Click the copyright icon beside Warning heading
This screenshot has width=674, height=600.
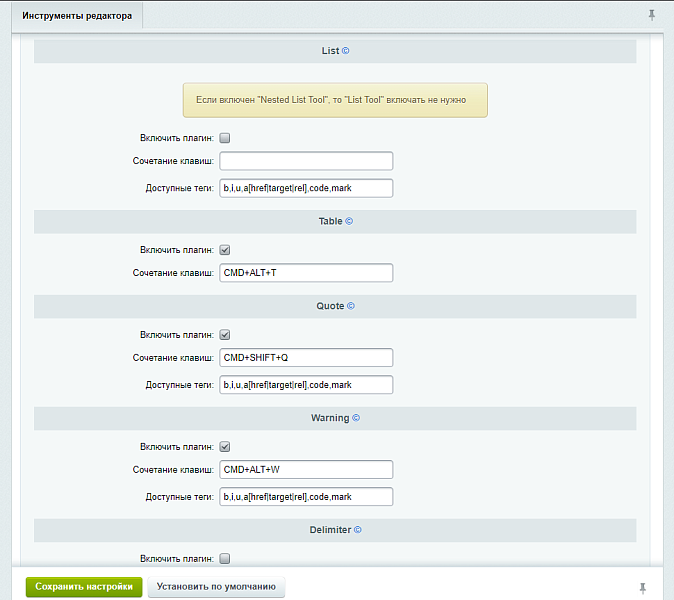pyautogui.click(x=356, y=418)
